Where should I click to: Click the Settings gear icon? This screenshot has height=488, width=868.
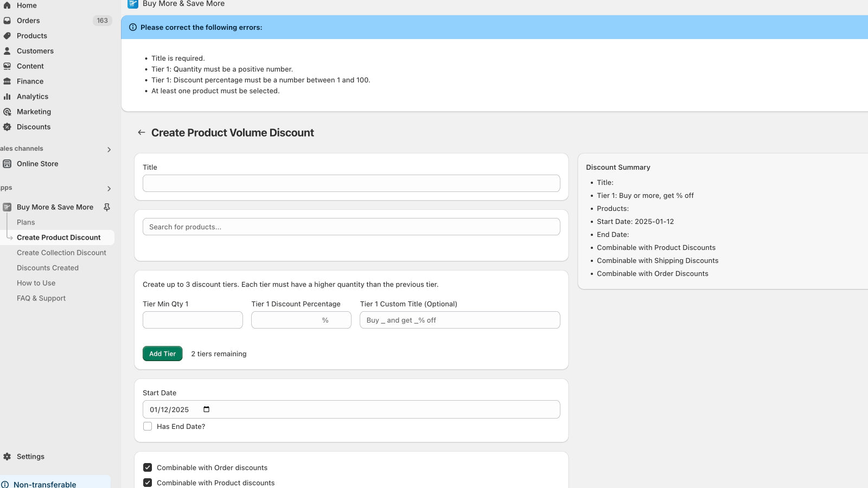[x=7, y=457]
